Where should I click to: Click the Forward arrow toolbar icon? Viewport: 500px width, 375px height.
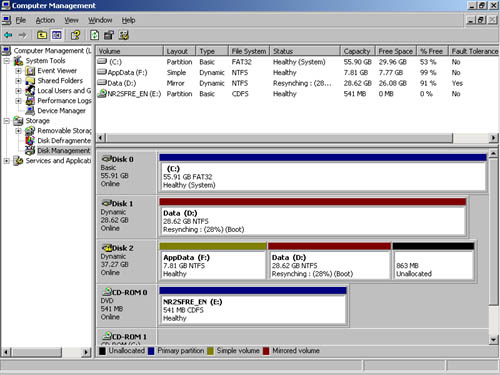22,35
